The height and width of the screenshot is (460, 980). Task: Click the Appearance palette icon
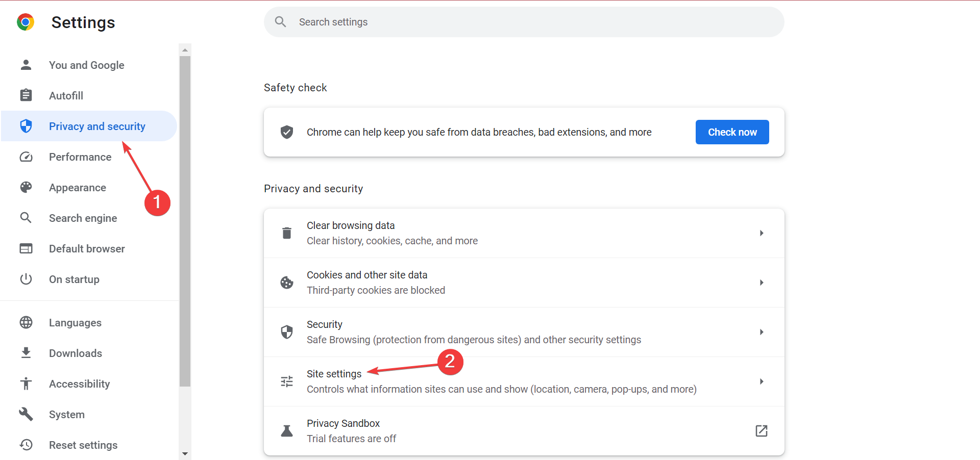(x=26, y=188)
